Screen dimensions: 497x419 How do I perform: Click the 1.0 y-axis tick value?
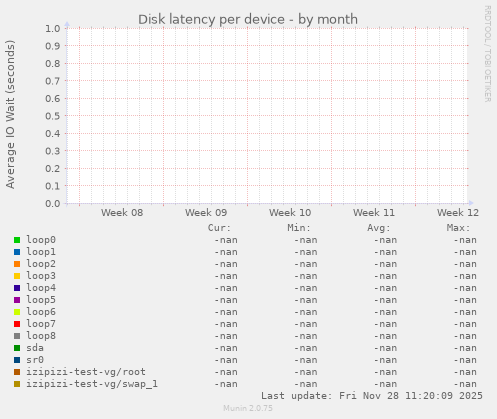(x=53, y=29)
